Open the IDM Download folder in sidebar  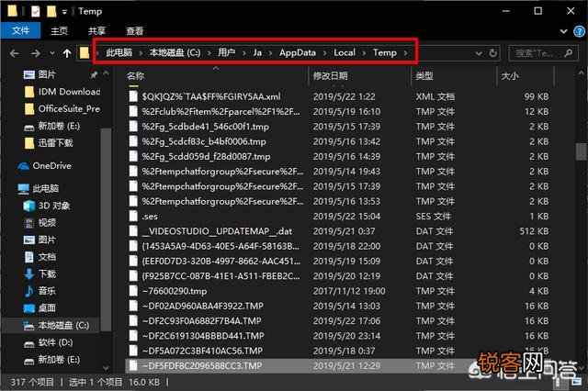click(62, 92)
